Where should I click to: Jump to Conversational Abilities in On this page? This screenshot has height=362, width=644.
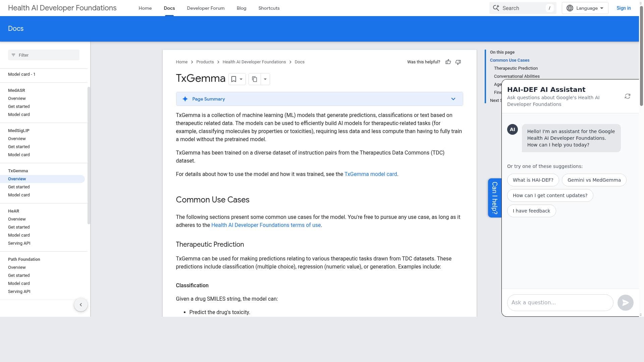[517, 76]
